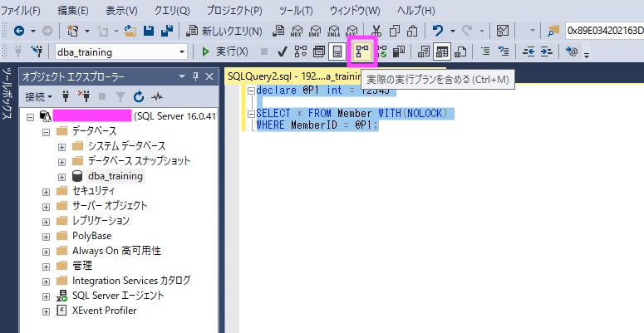Specify values for template parameters icon
This screenshot has width=644, height=333.
(x=572, y=51)
